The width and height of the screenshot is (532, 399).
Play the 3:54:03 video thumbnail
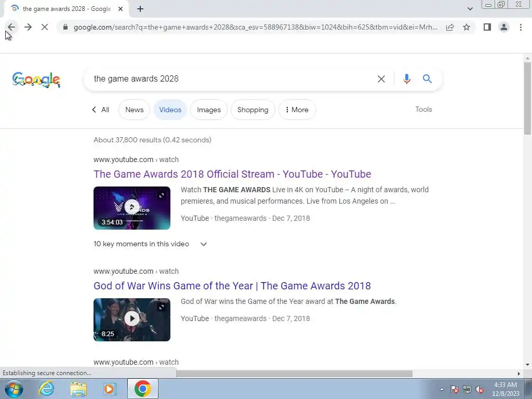131,208
